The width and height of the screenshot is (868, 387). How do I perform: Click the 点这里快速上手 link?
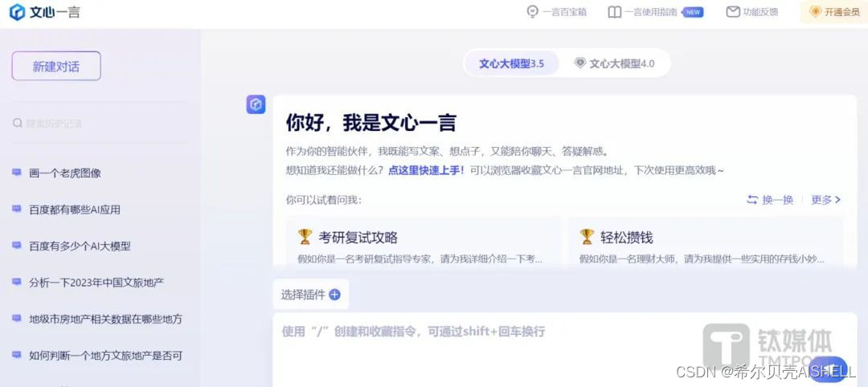click(x=426, y=170)
